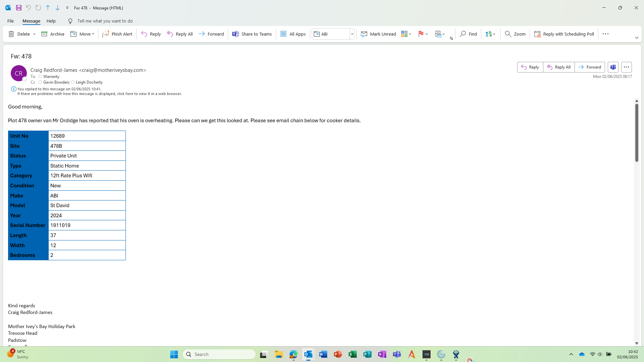Open File Explorer from the taskbar
This screenshot has width=644, height=362.
click(279, 354)
